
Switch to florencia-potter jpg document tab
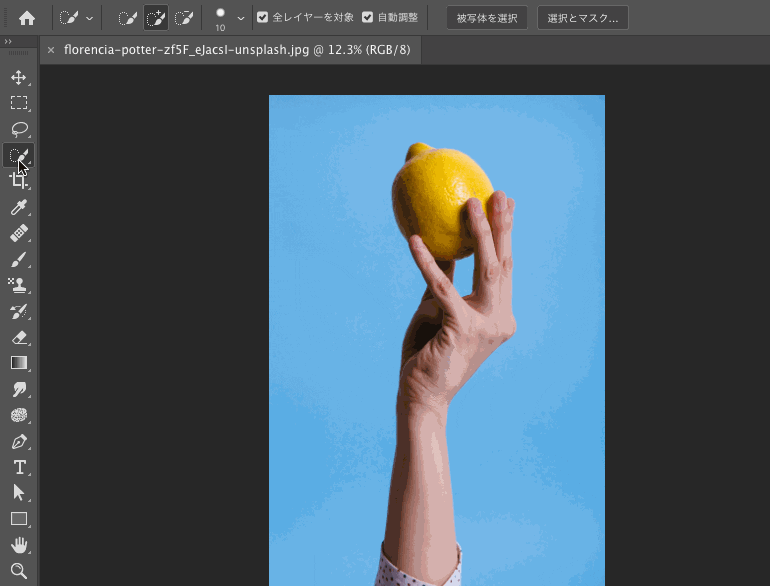click(237, 50)
